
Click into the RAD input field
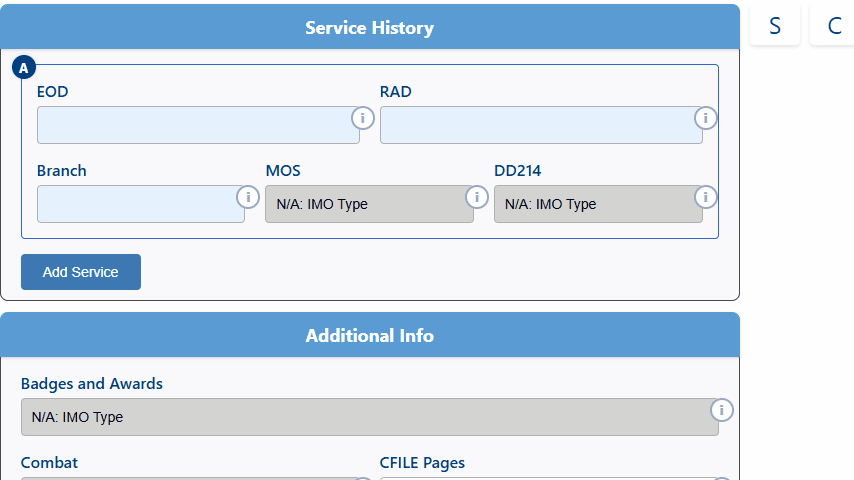540,126
